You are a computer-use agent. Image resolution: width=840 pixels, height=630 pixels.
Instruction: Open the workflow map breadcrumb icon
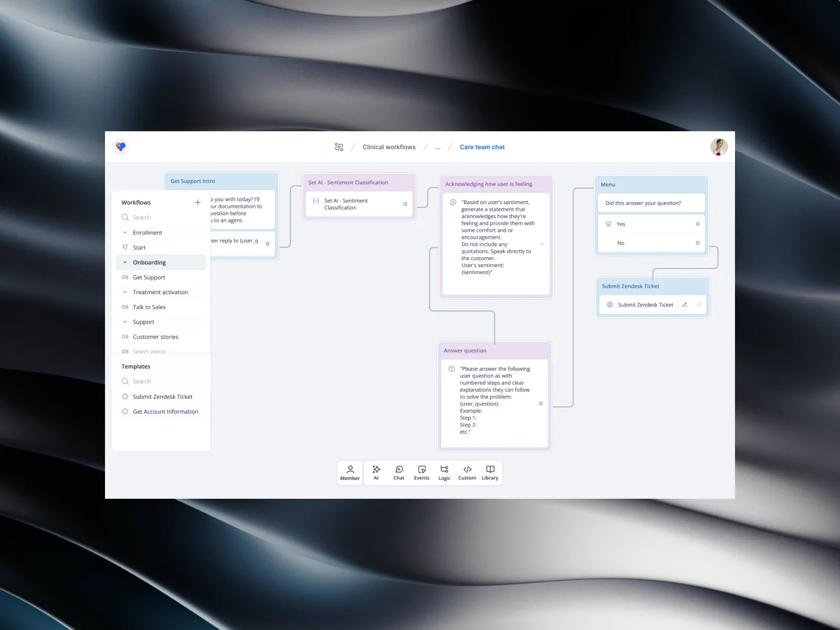tap(339, 147)
